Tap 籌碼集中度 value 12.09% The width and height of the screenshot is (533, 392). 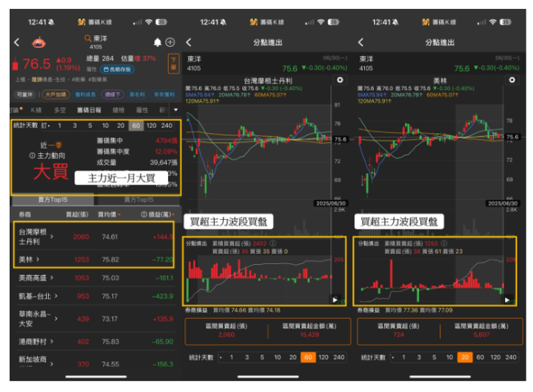[x=167, y=152]
